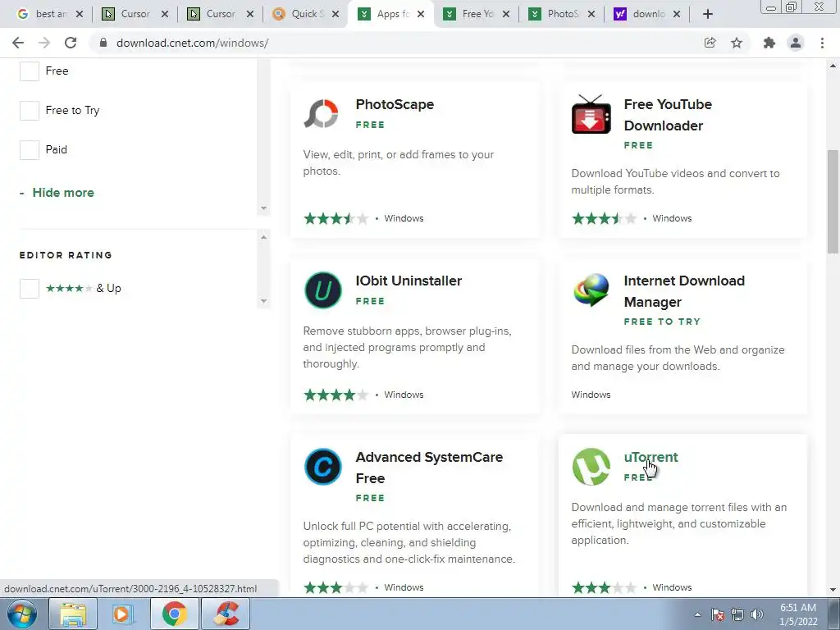
Task: Open the Internet Download Manager icon
Action: [x=591, y=290]
